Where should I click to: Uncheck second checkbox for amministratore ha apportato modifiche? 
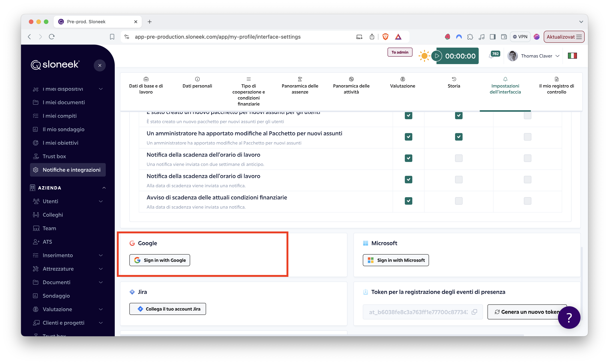459,137
